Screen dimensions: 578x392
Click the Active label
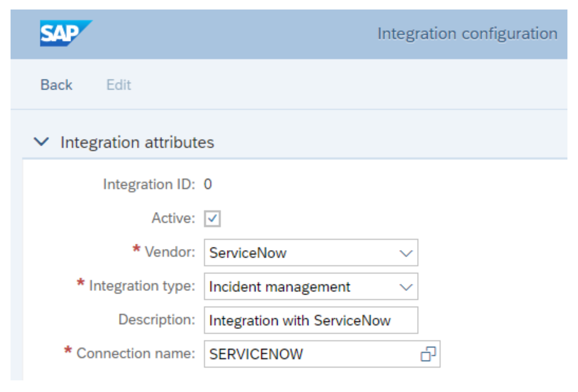tap(173, 218)
